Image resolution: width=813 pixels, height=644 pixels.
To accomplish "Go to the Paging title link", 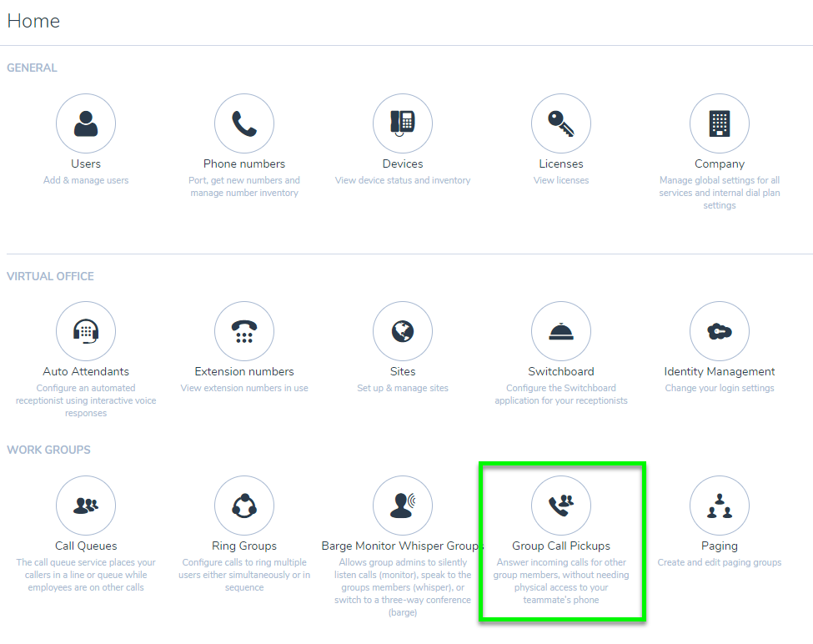I will click(x=719, y=546).
